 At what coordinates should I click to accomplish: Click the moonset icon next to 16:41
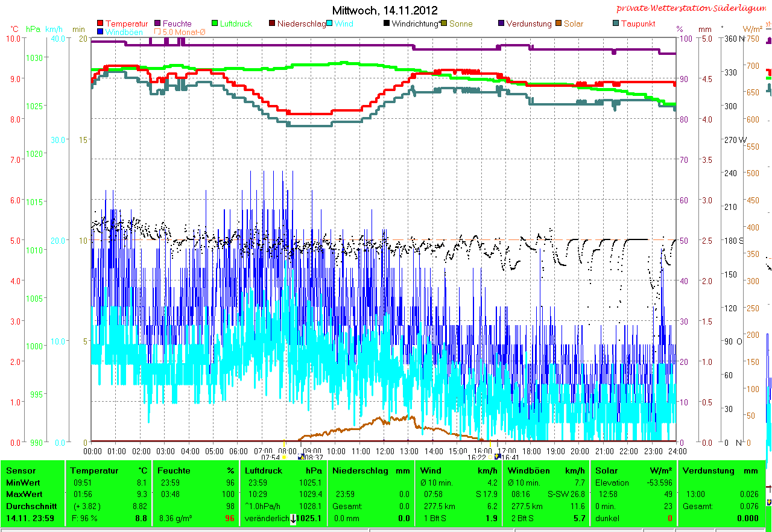497,457
